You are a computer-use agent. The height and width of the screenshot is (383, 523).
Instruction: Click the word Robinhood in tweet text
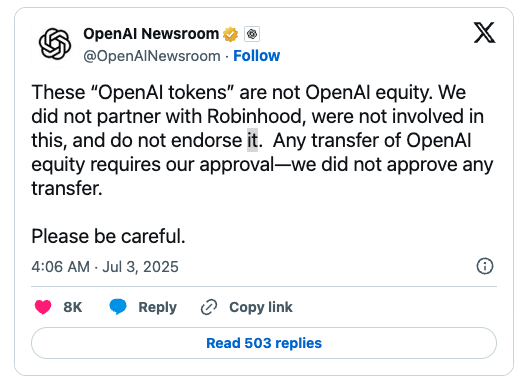tap(257, 116)
